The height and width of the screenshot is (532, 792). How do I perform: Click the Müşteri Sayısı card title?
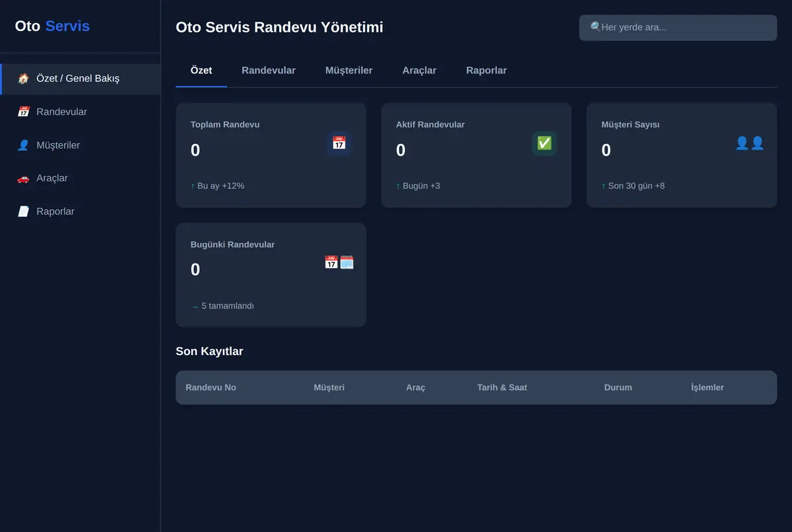tap(630, 125)
